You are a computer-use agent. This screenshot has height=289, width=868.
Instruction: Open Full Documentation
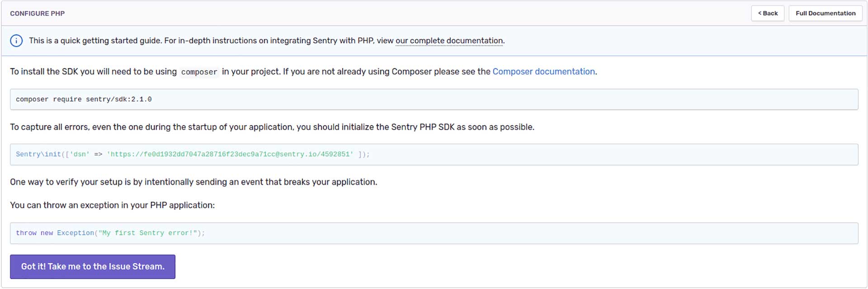point(826,13)
